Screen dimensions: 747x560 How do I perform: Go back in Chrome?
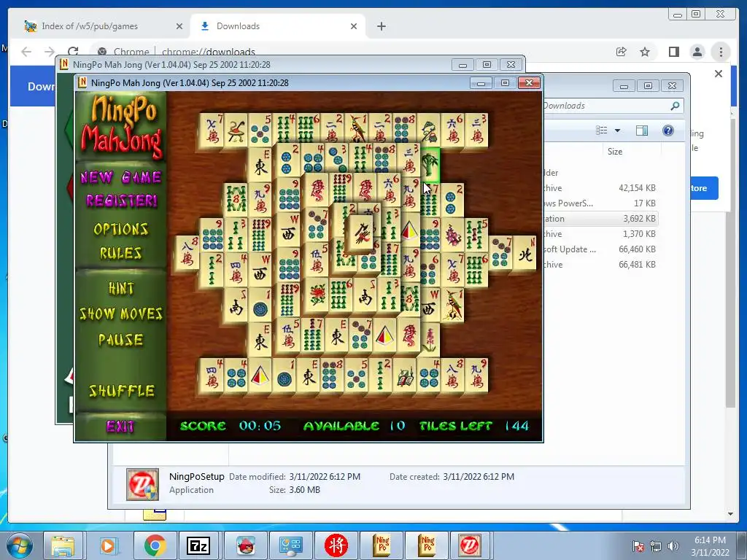[26, 52]
